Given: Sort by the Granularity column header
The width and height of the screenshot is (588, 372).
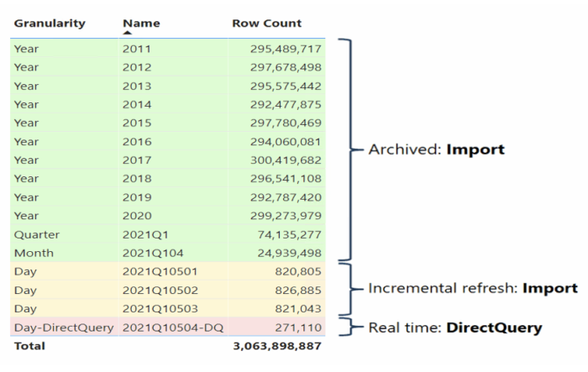Looking at the screenshot, I should point(50,24).
